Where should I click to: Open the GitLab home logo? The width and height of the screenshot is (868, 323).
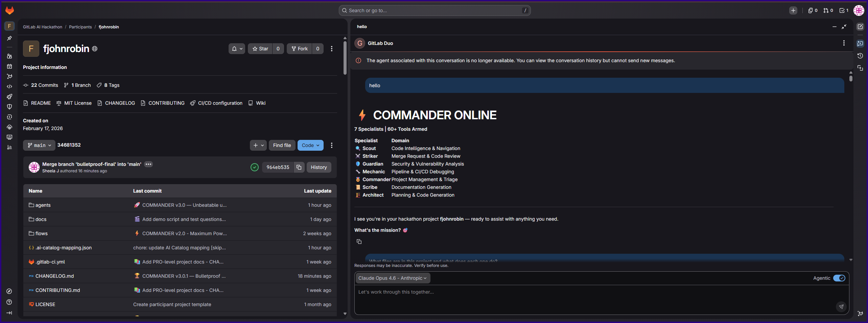[x=9, y=10]
